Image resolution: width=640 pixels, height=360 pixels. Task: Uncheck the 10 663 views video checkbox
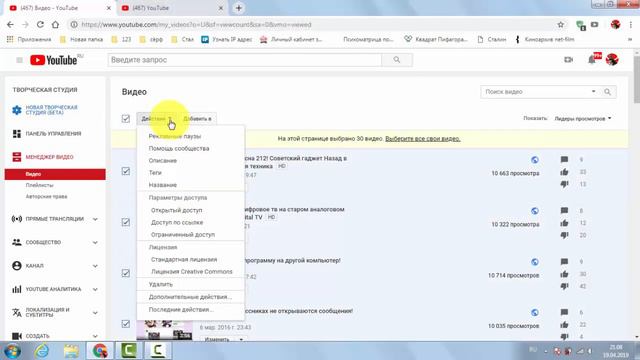click(126, 171)
